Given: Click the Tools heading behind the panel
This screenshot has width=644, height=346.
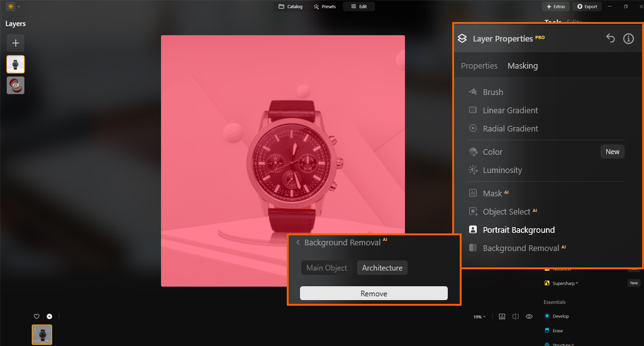Looking at the screenshot, I should click(553, 21).
